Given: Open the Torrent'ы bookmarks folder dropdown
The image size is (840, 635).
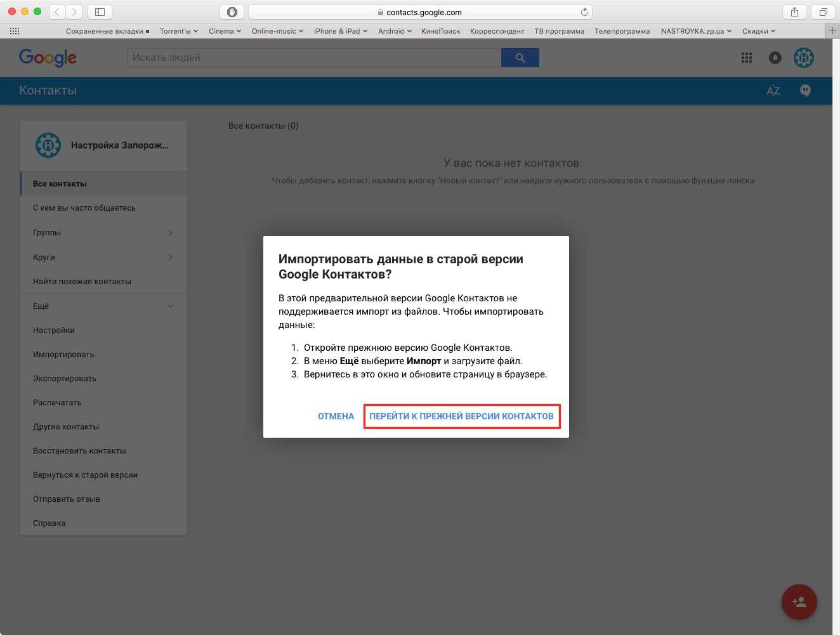Looking at the screenshot, I should coord(178,31).
